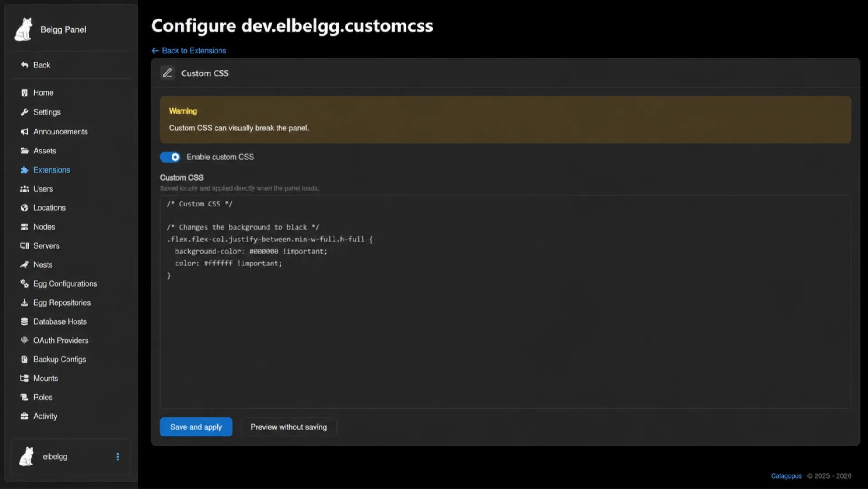Click Save and apply button
868x489 pixels.
pos(196,427)
